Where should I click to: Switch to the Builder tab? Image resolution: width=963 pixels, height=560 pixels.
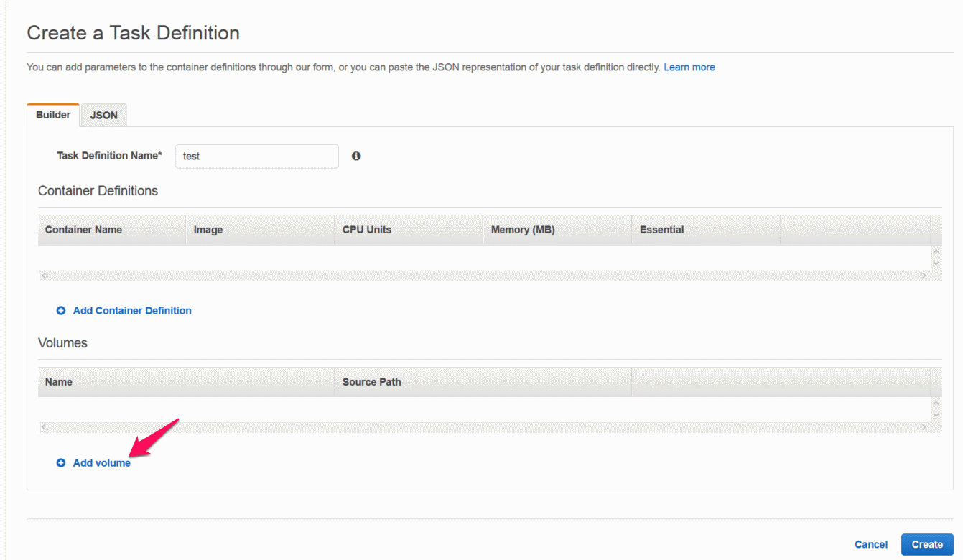click(x=53, y=115)
